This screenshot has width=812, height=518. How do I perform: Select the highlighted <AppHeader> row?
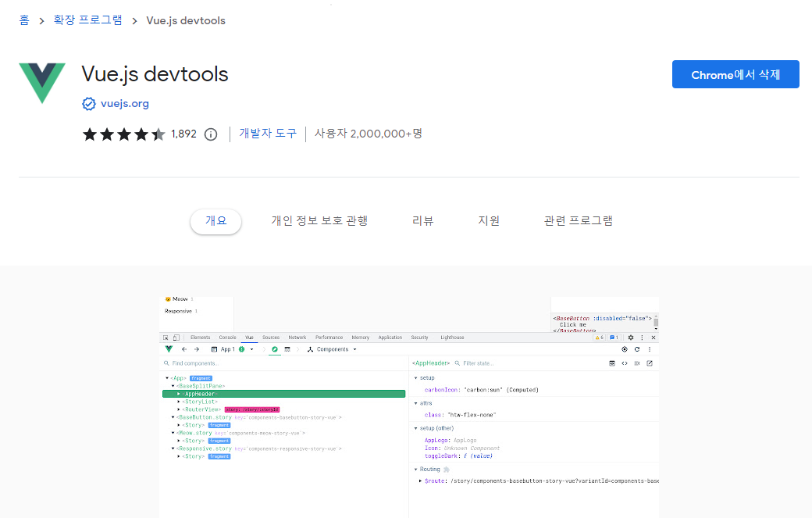tap(283, 394)
